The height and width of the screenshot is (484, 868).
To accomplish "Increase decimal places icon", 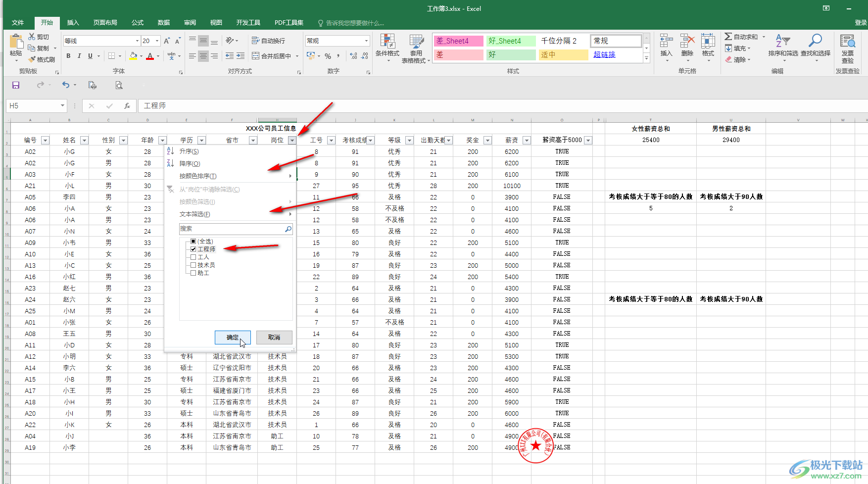I will 354,56.
